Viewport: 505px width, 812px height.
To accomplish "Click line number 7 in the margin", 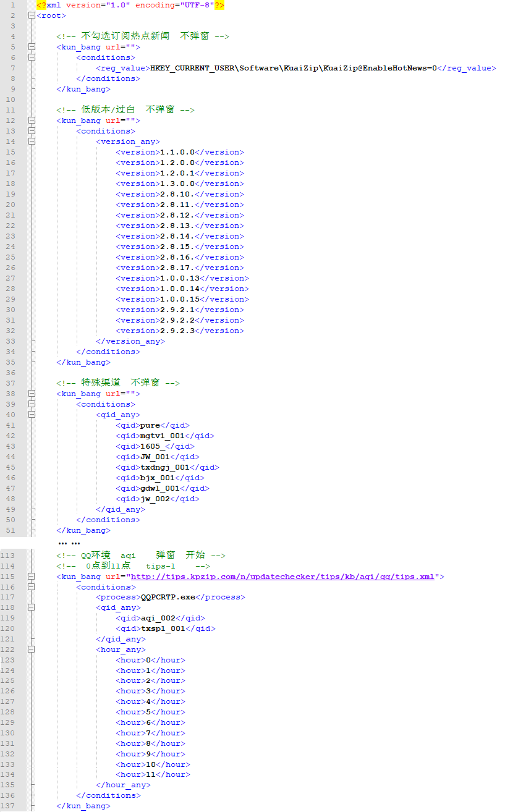I will (x=12, y=68).
